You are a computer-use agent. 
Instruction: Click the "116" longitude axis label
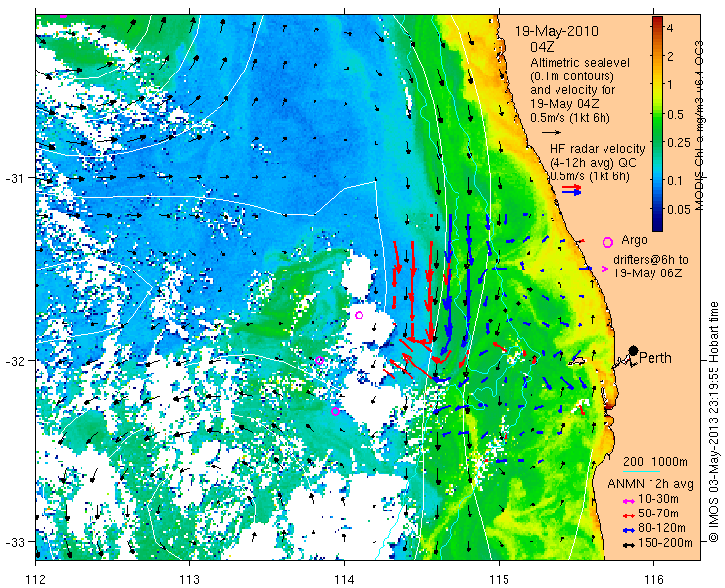click(x=653, y=579)
